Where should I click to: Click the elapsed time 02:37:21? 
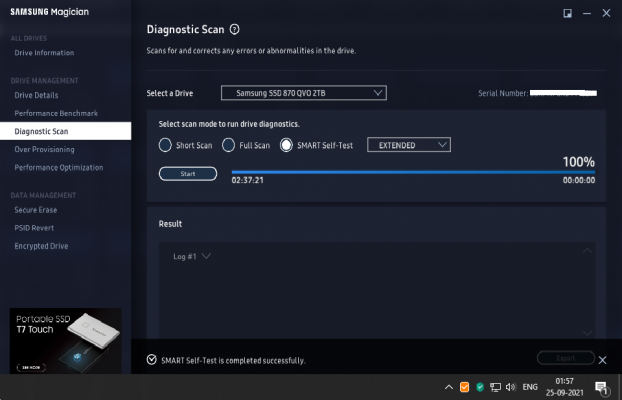[x=248, y=180]
